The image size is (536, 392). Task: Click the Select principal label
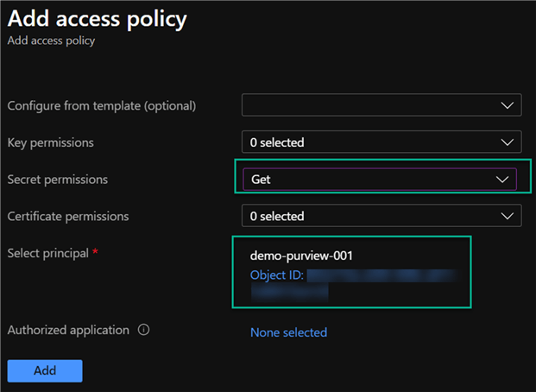pyautogui.click(x=48, y=252)
